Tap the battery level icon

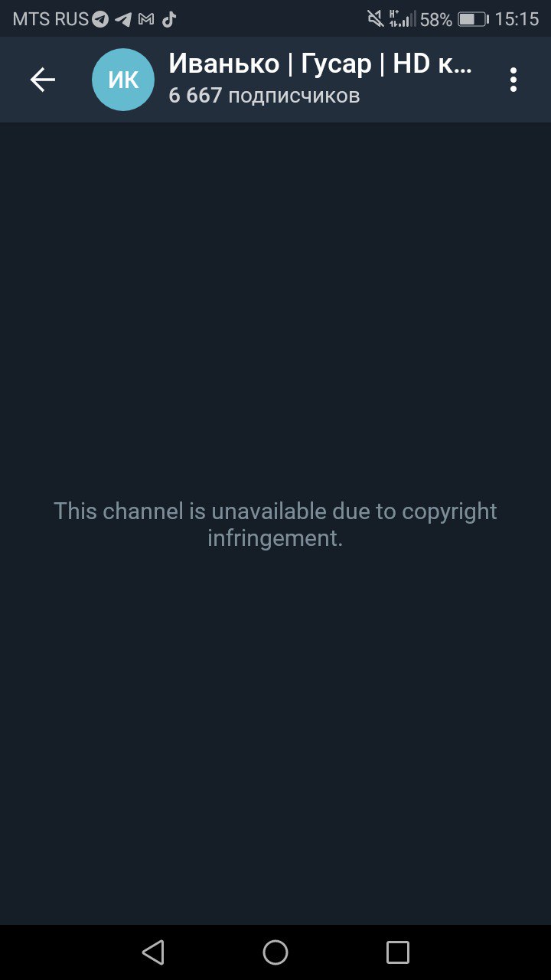pyautogui.click(x=473, y=20)
